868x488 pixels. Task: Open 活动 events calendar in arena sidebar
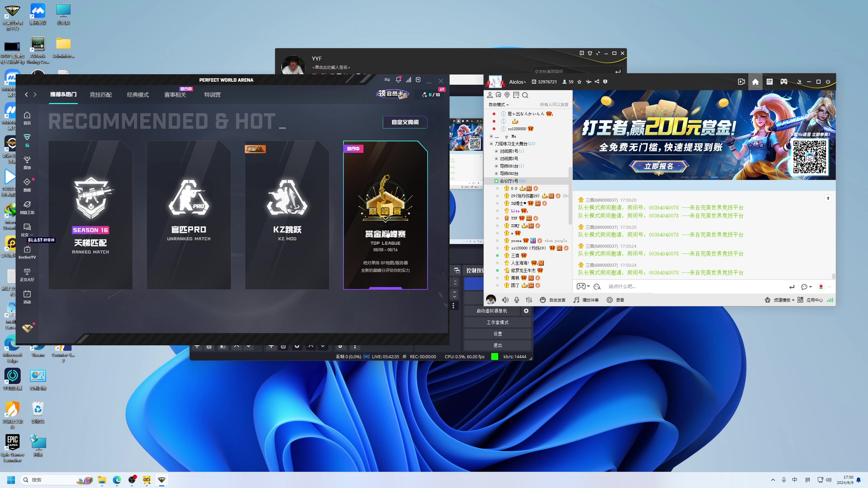coord(27,297)
